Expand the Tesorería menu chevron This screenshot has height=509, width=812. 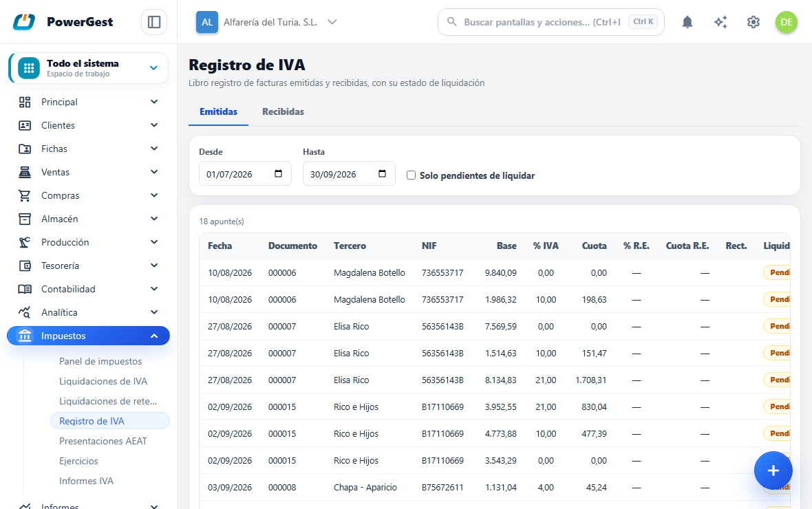pyautogui.click(x=154, y=266)
